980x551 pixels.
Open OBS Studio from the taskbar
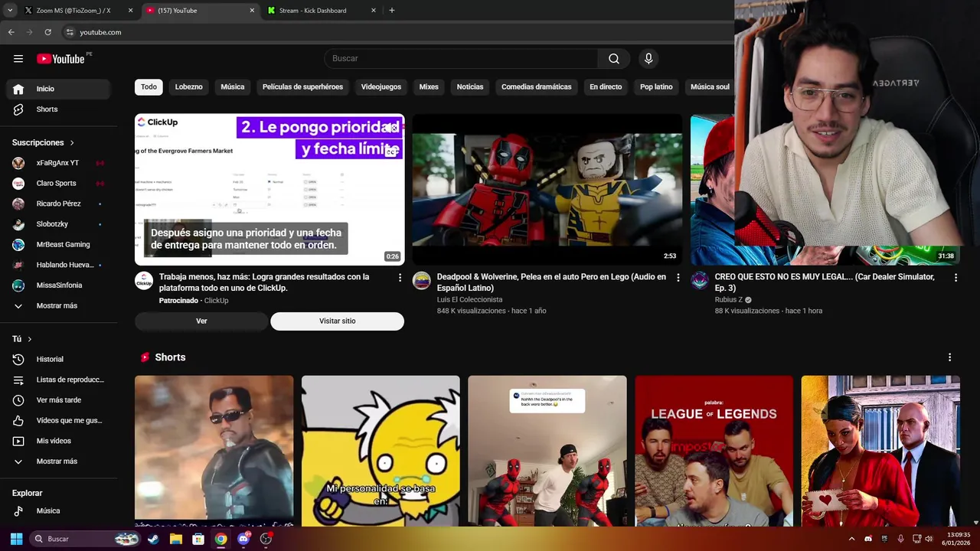click(x=266, y=539)
